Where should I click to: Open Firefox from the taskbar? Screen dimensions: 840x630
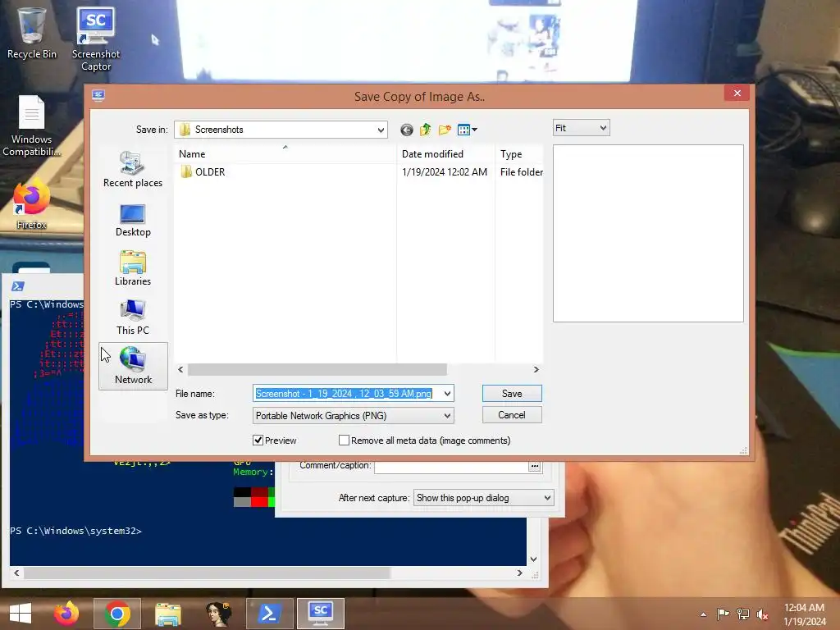point(66,614)
